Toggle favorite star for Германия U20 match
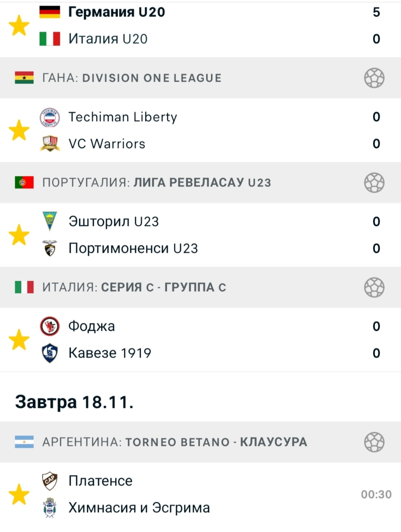This screenshot has width=401, height=532. 19,26
